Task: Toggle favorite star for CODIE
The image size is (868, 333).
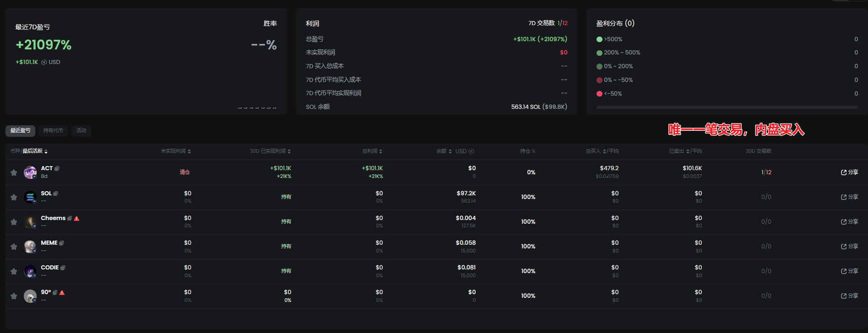Action: 14,271
